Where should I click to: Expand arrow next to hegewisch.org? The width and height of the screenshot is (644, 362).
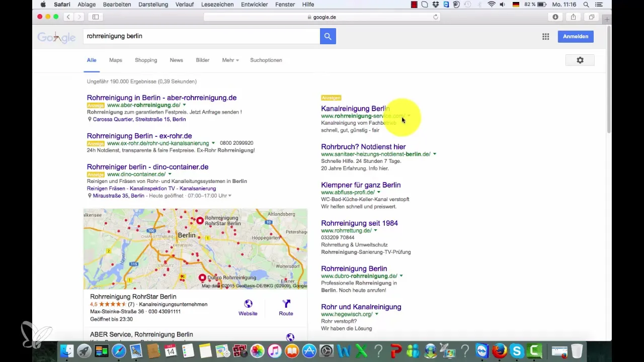coord(377,314)
